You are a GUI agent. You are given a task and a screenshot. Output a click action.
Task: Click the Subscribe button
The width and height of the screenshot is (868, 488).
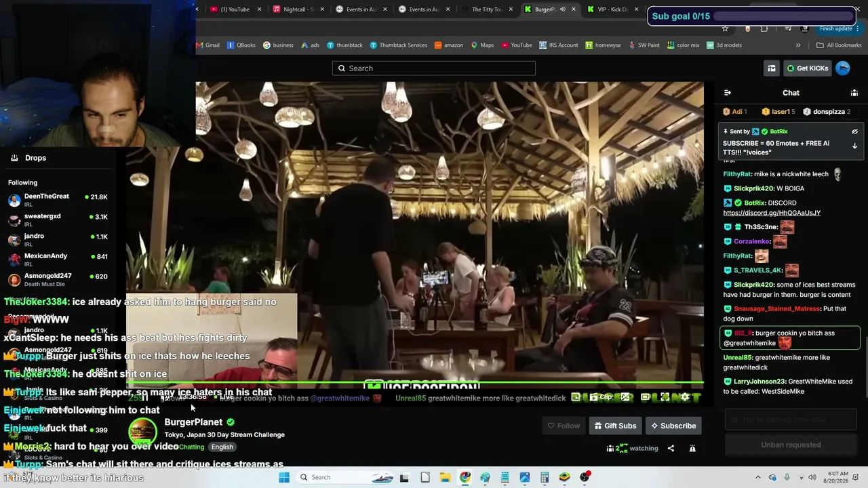pyautogui.click(x=673, y=426)
